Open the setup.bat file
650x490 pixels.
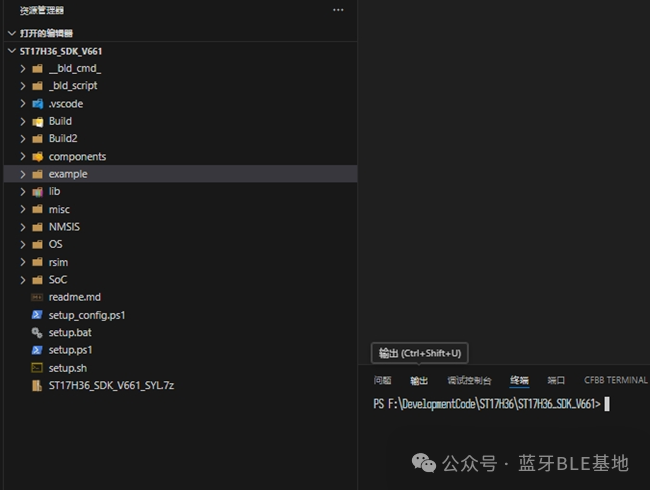70,332
